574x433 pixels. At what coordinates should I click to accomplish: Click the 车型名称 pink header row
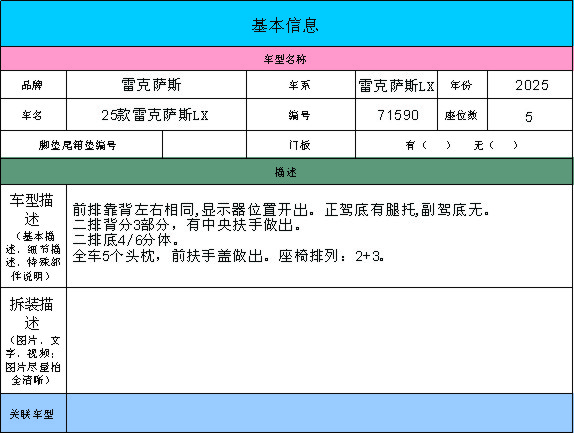click(x=287, y=59)
